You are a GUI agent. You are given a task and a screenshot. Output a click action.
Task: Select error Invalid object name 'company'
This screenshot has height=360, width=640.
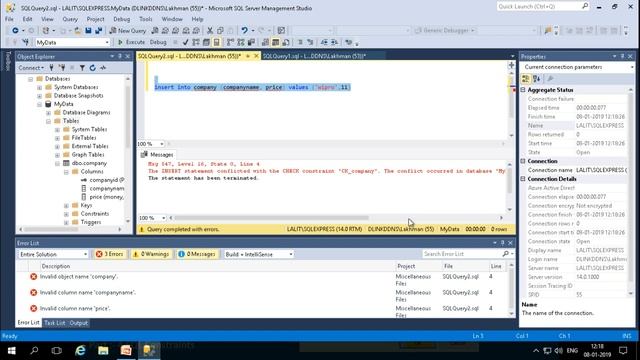[79, 276]
